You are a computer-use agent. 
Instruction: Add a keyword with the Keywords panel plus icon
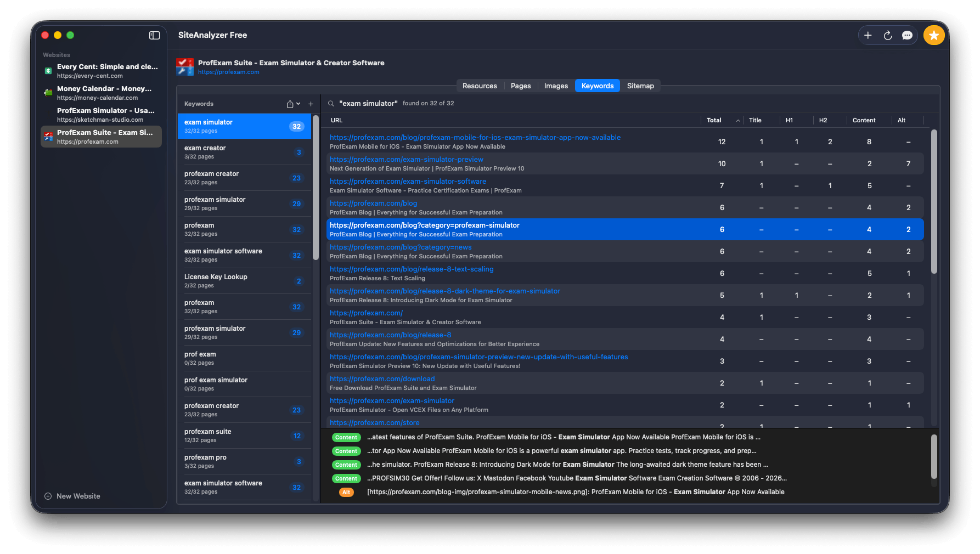pos(311,104)
